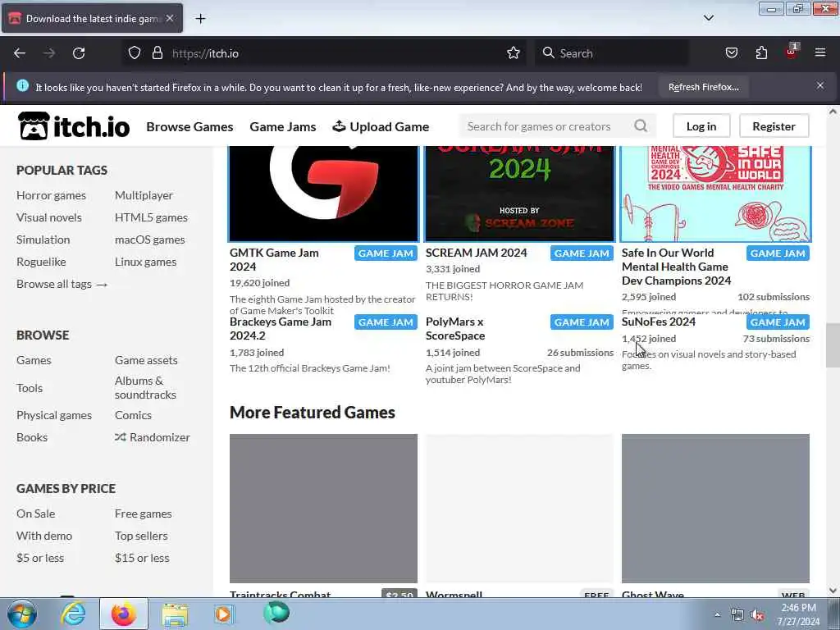Screen dimensions: 840x630
Task: Click the Firefox taskbar icon
Action: [124, 614]
